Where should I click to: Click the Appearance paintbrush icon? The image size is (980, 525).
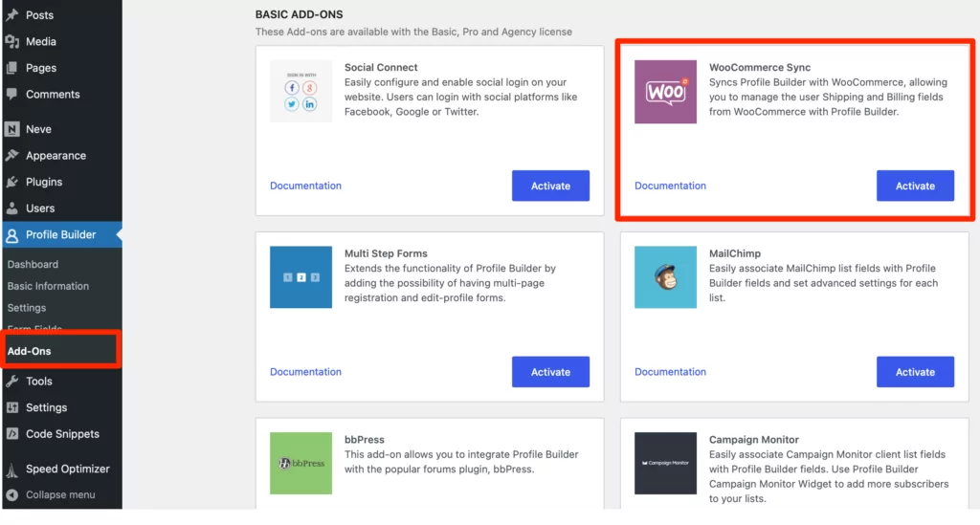(11, 156)
